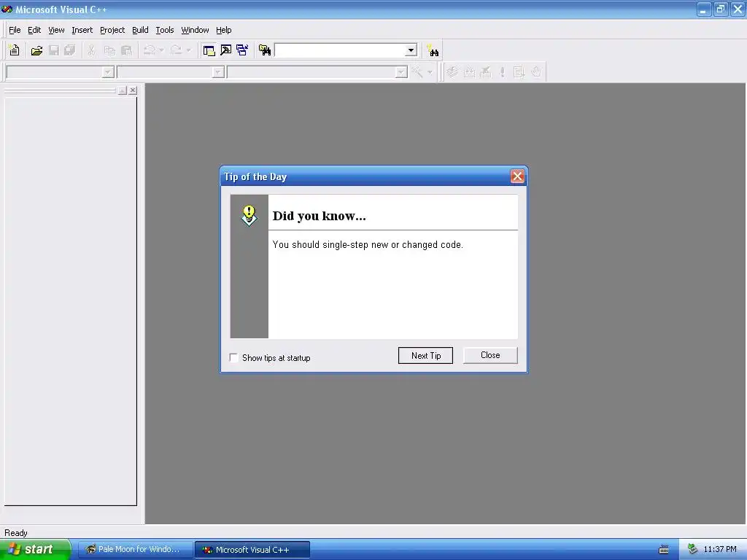Click the Next Tip button
Viewport: 747px width, 560px height.
[425, 356]
